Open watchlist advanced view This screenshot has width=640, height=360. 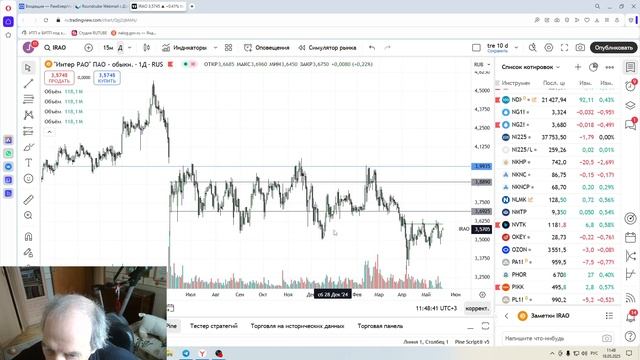tap(593, 67)
